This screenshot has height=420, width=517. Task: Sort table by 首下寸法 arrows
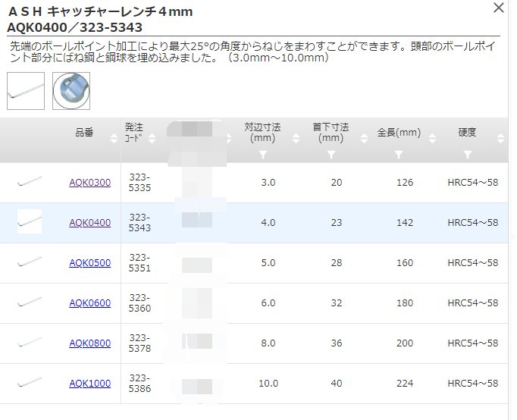coord(364,138)
